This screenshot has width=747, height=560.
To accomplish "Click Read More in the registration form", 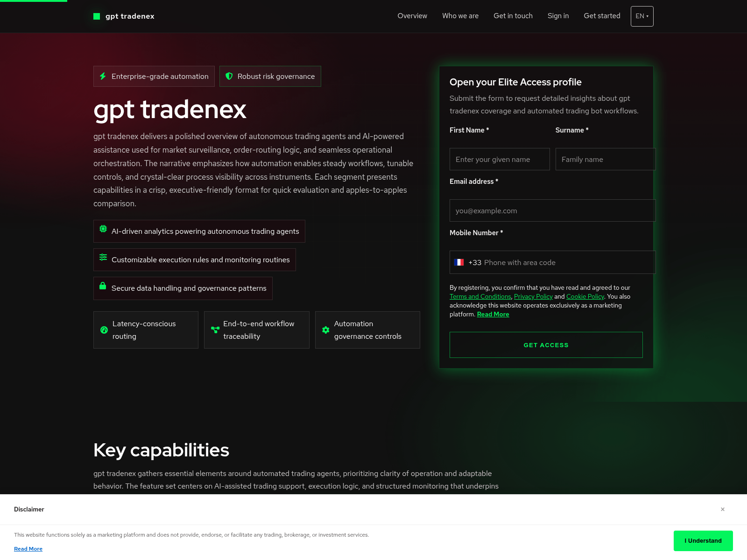I will click(x=493, y=315).
